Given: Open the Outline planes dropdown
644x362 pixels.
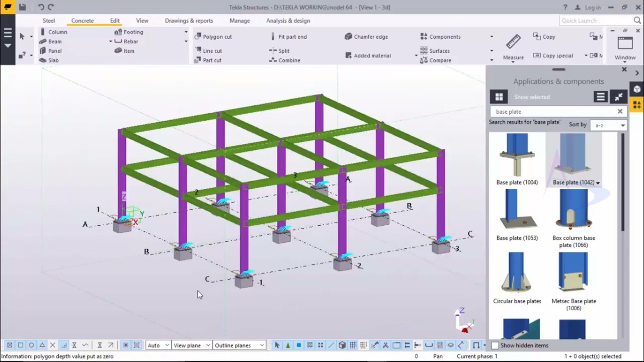Looking at the screenshot, I should tap(239, 345).
